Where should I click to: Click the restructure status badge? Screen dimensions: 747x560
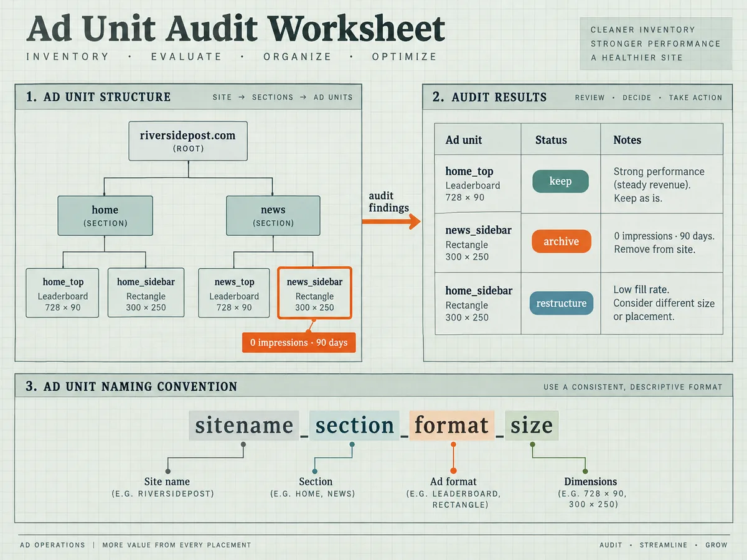tap(561, 303)
